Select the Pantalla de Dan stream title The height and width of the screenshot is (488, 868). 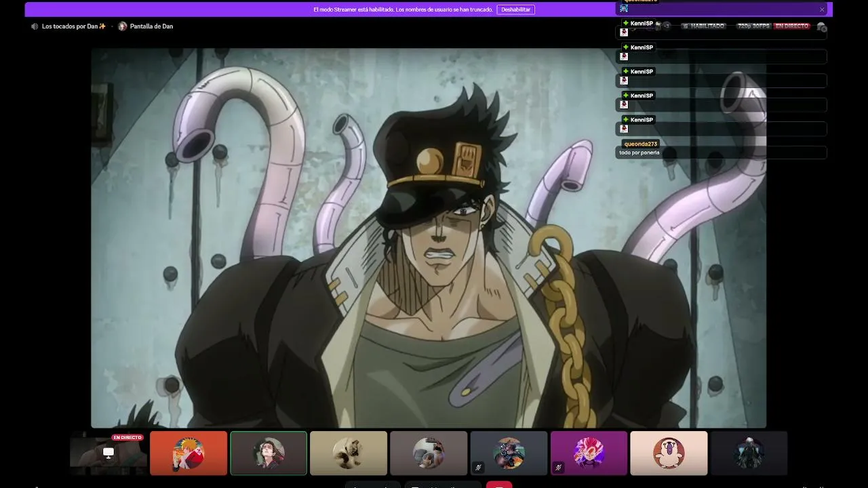click(151, 26)
